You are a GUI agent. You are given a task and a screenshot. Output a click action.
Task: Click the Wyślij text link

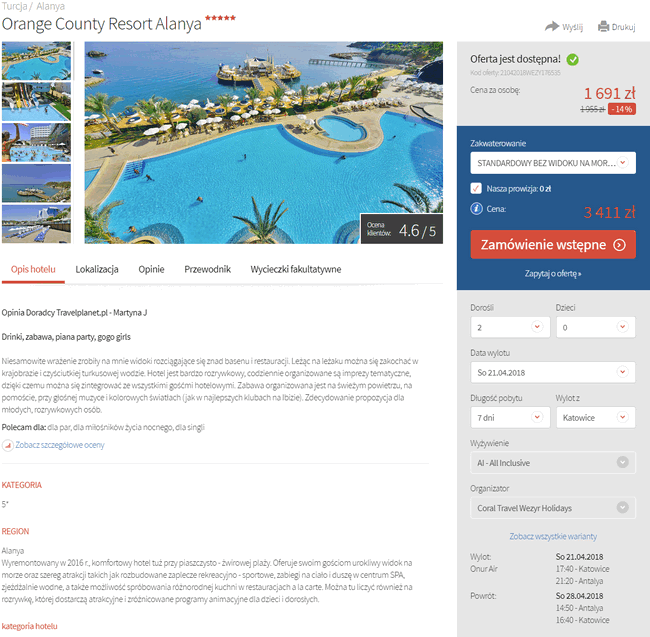pyautogui.click(x=572, y=27)
